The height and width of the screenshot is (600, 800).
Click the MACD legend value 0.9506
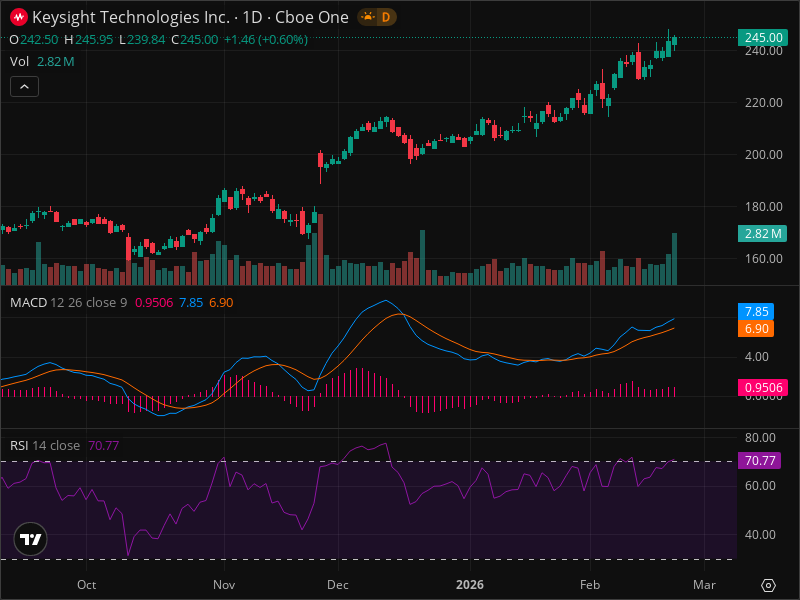point(154,303)
